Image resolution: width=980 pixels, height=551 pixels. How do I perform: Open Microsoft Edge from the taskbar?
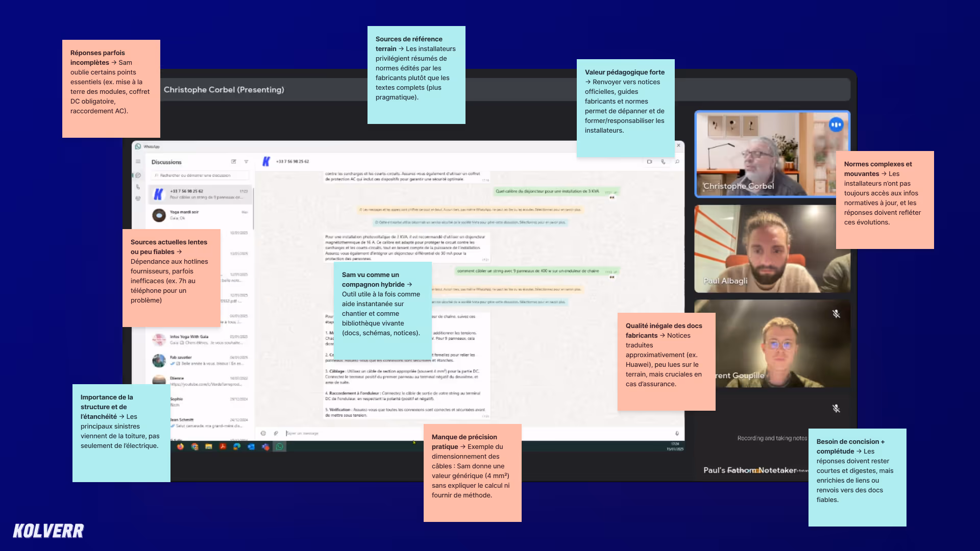(237, 447)
